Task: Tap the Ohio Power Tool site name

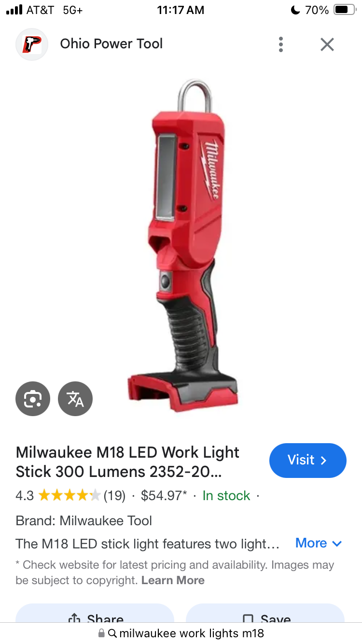Action: click(111, 44)
